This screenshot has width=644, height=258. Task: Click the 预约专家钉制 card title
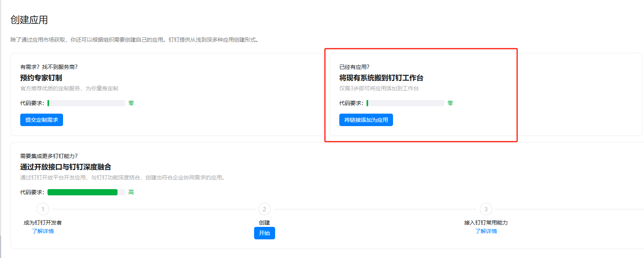41,78
